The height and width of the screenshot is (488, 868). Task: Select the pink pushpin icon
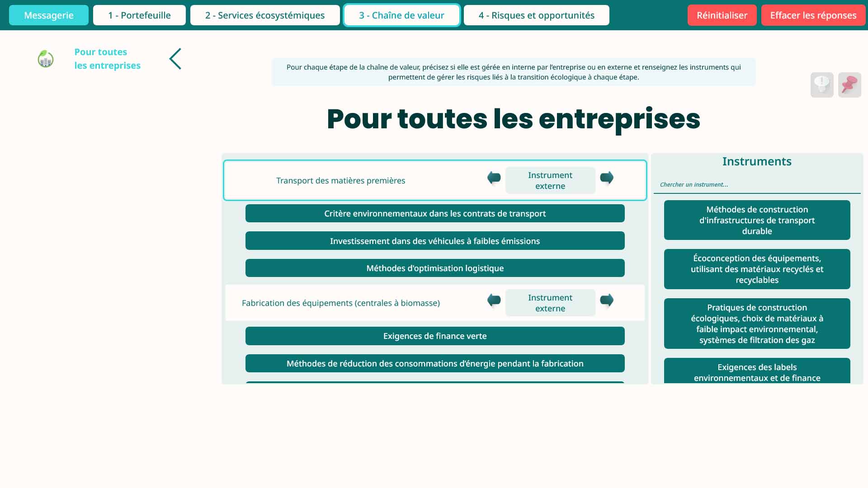[849, 85]
